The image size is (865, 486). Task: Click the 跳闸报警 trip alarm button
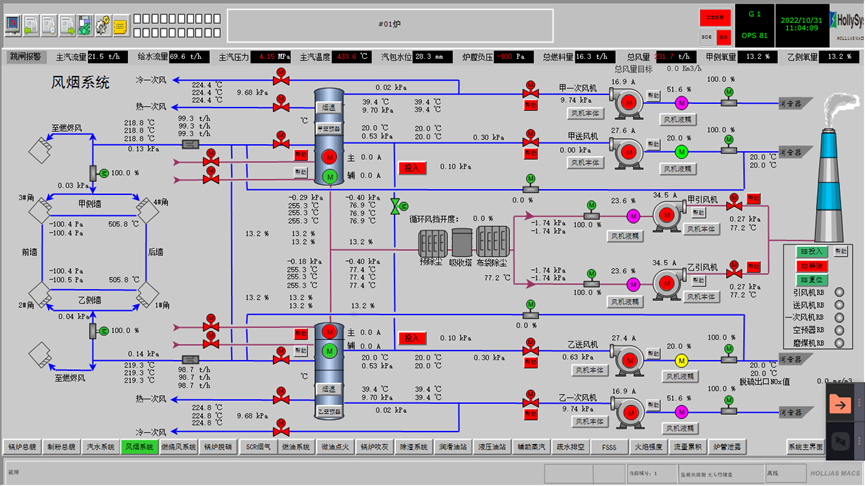coord(26,57)
